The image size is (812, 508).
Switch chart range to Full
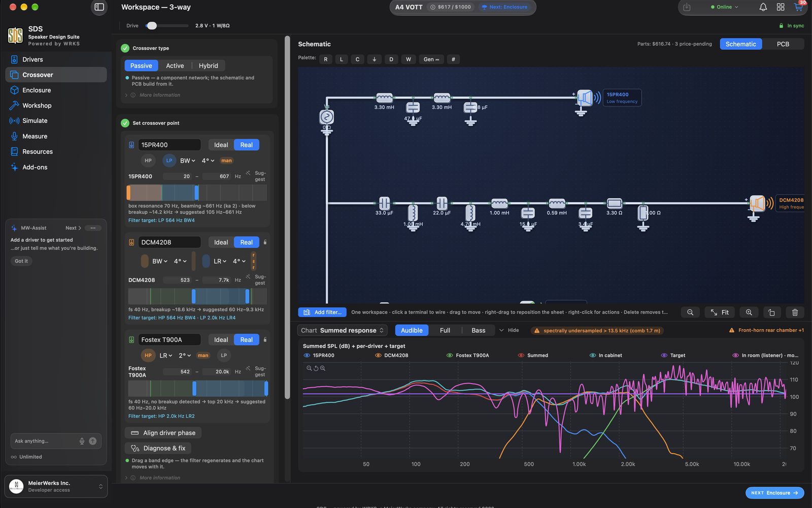[445, 330]
